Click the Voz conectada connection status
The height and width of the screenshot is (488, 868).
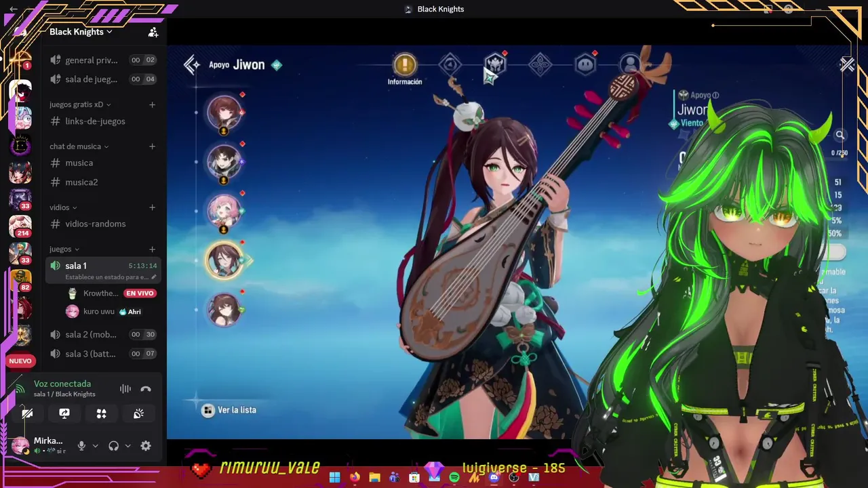click(62, 384)
